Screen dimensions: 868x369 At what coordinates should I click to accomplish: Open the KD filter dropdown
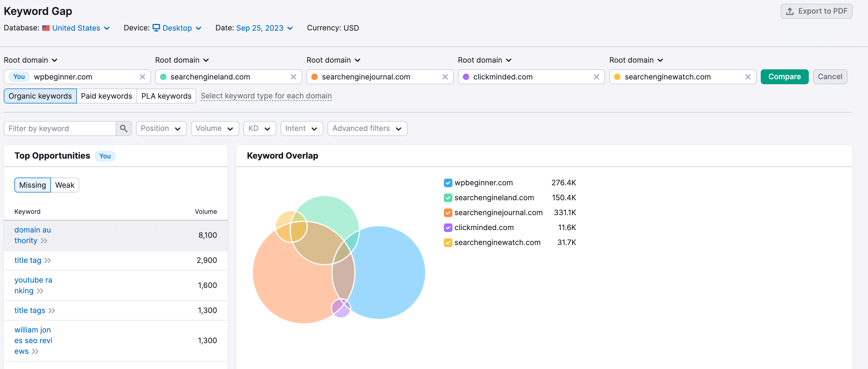point(260,129)
